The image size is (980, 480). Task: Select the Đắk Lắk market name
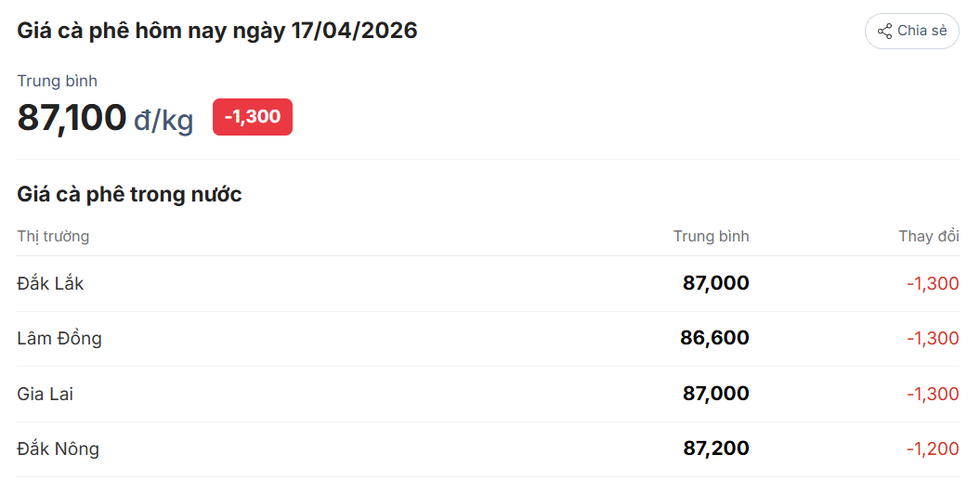50,283
